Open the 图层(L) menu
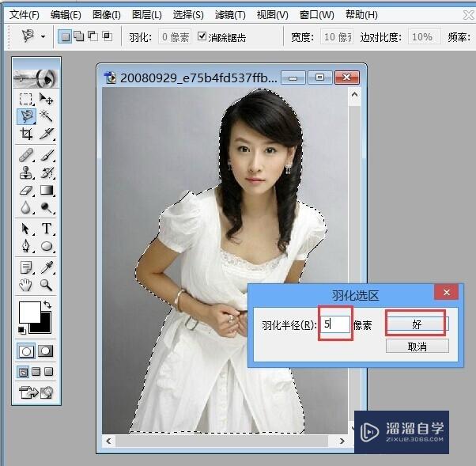Image resolution: width=476 pixels, height=466 pixels. click(147, 14)
